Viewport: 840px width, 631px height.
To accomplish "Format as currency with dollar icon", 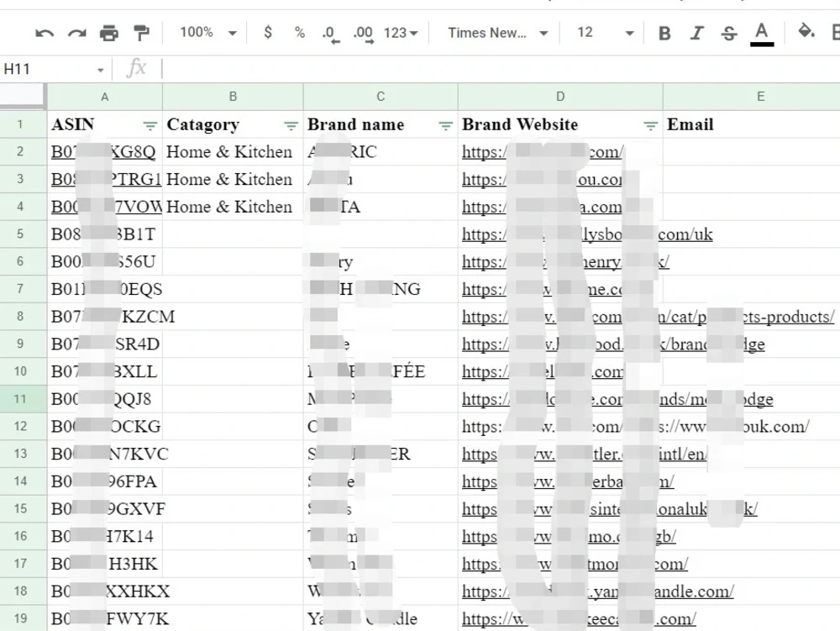I will click(268, 33).
